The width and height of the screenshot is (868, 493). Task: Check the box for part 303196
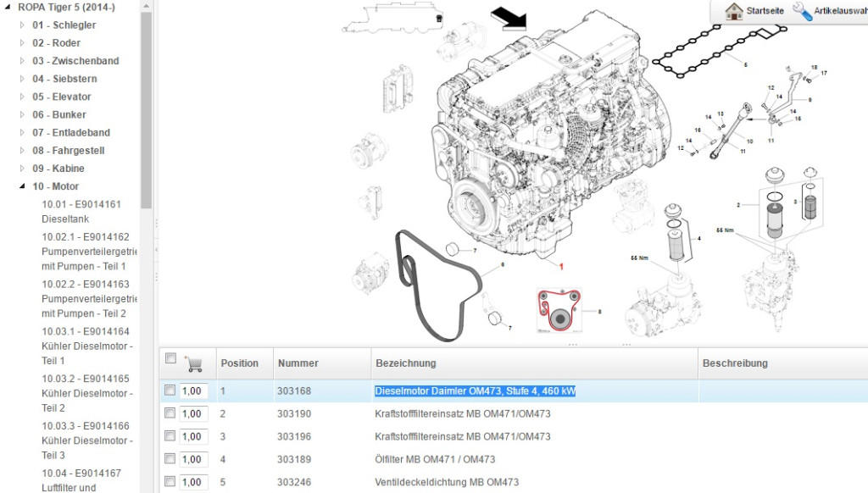coord(170,436)
